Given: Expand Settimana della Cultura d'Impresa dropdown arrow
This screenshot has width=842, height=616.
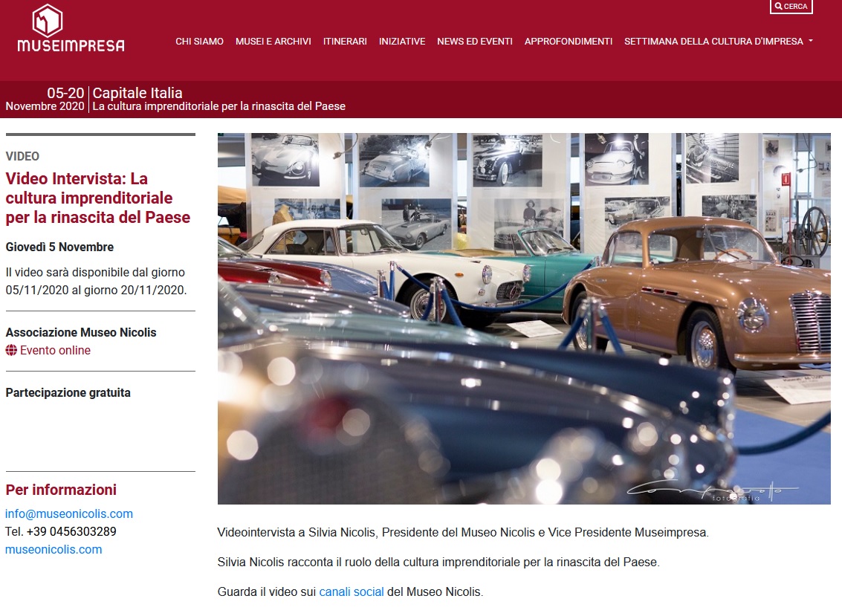Looking at the screenshot, I should (810, 41).
